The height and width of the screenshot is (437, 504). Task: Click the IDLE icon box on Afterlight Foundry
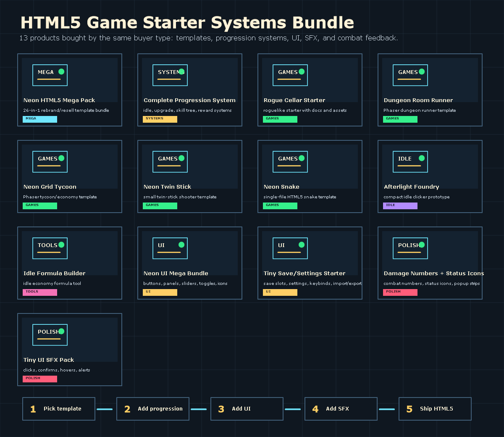point(410,162)
